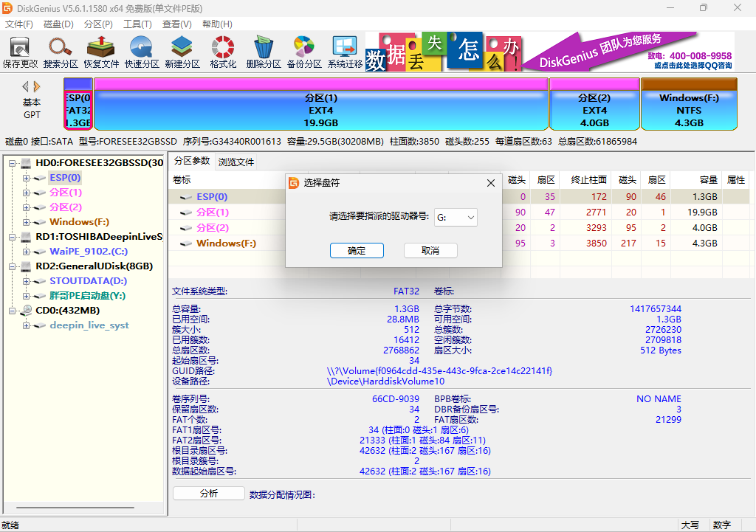Switch to the 分区参数 tab
This screenshot has width=756, height=532.
(x=192, y=161)
